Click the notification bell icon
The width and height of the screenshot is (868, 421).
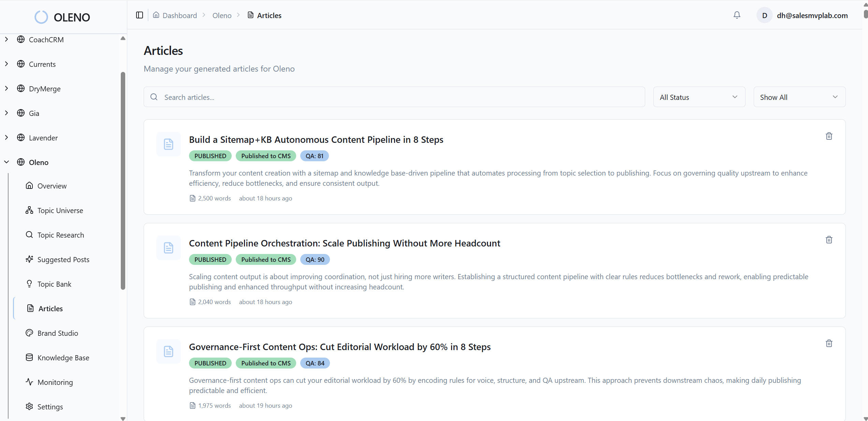point(737,15)
